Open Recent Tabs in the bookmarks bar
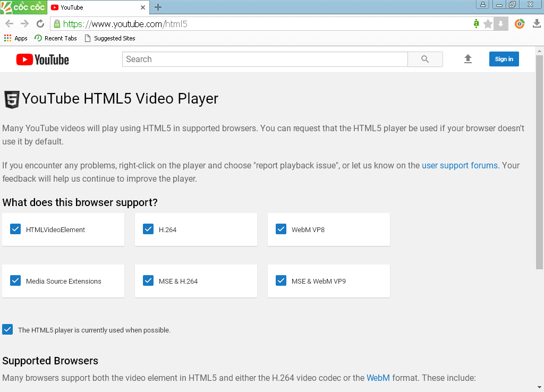This screenshot has height=392, width=544. tap(55, 38)
